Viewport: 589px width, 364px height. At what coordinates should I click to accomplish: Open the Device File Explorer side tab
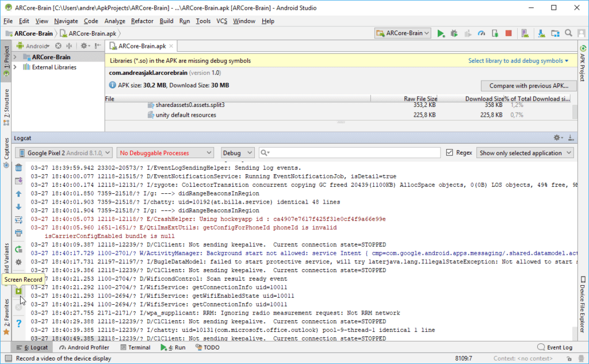coord(583,304)
